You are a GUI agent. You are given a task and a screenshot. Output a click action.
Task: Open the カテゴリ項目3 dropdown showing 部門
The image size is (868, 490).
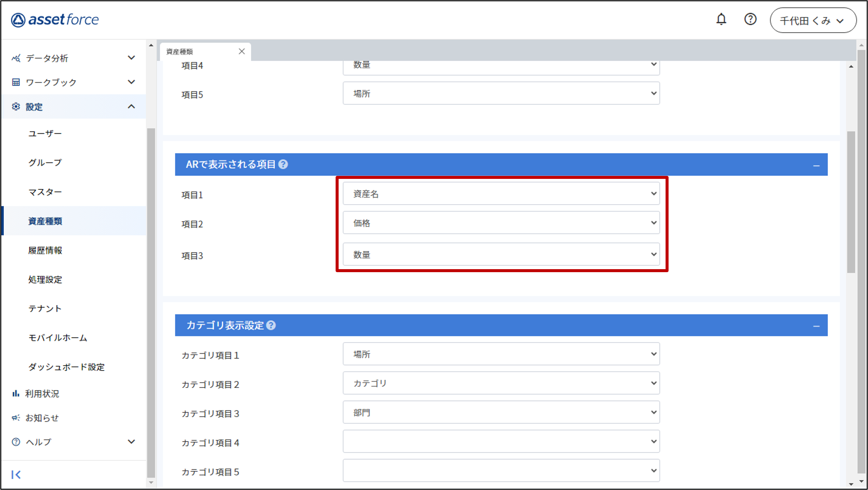click(x=501, y=412)
